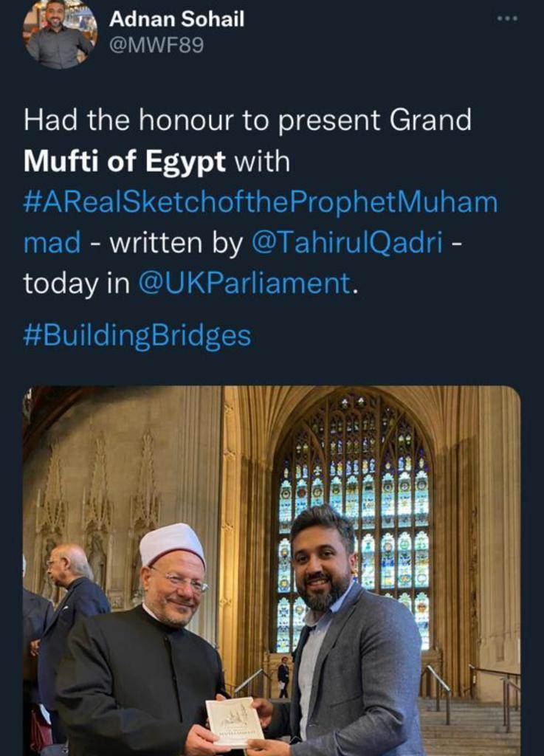Open the #ARealSketchoftheProphetMuham hashtag link
This screenshot has height=756, width=544.
(260, 203)
